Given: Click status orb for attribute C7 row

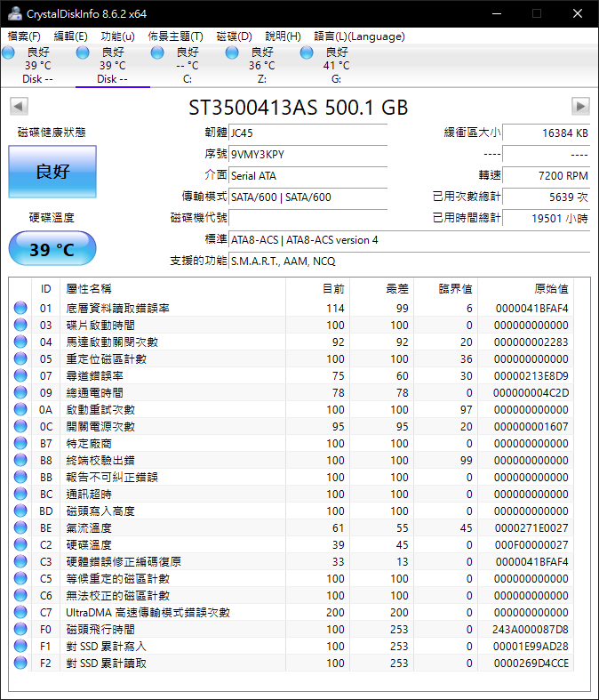Looking at the screenshot, I should [x=20, y=612].
